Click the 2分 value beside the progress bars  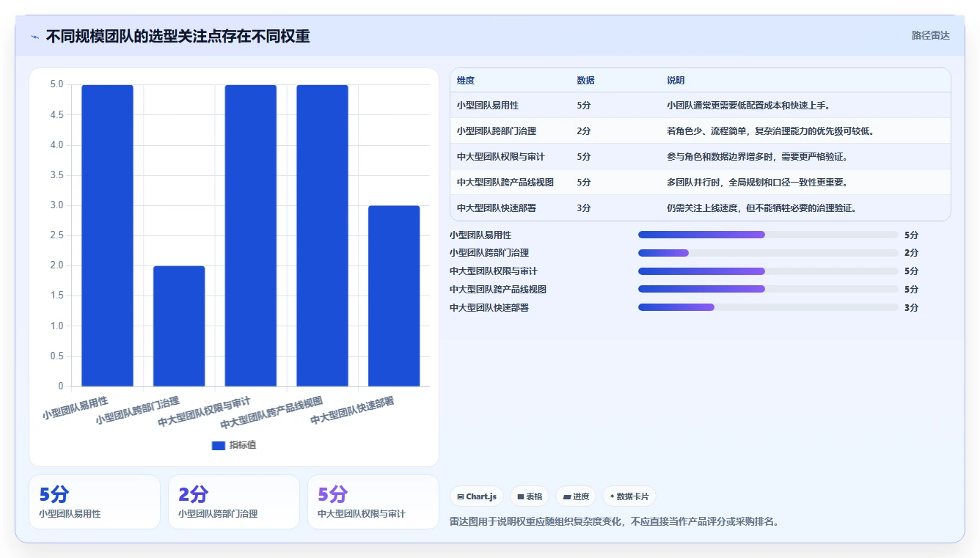(912, 253)
